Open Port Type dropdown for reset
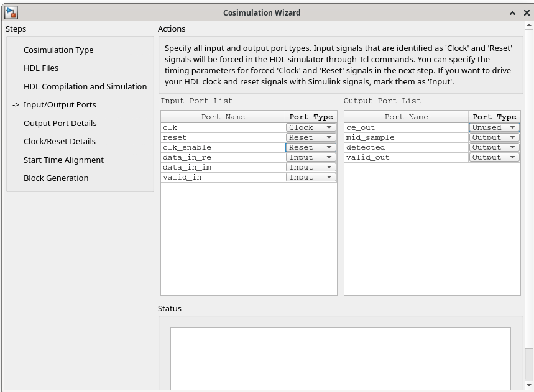534x392 pixels. coord(310,137)
